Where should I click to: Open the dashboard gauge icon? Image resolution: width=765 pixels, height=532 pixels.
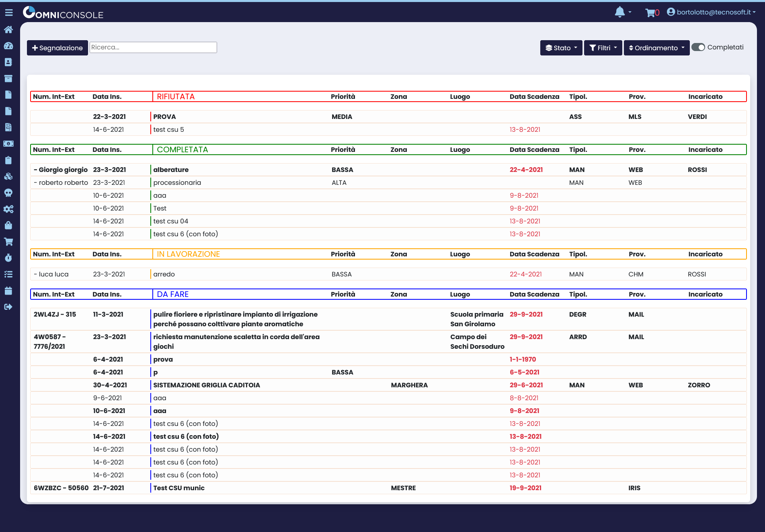(x=8, y=46)
